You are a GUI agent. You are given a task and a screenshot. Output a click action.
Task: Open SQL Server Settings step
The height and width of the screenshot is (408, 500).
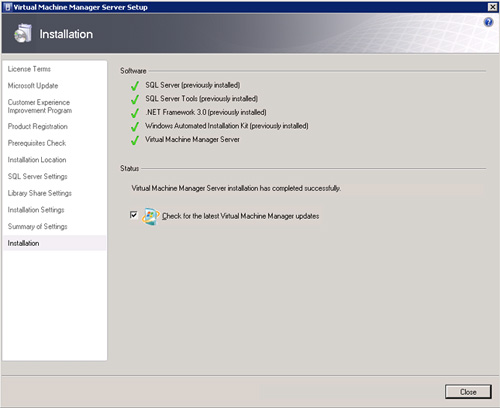pyautogui.click(x=37, y=176)
